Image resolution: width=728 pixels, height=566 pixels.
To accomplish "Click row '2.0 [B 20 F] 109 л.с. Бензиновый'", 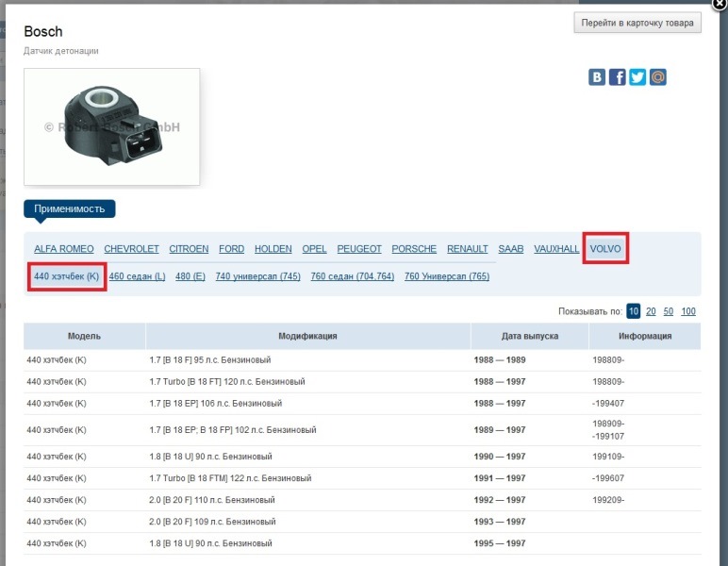I will [x=362, y=522].
